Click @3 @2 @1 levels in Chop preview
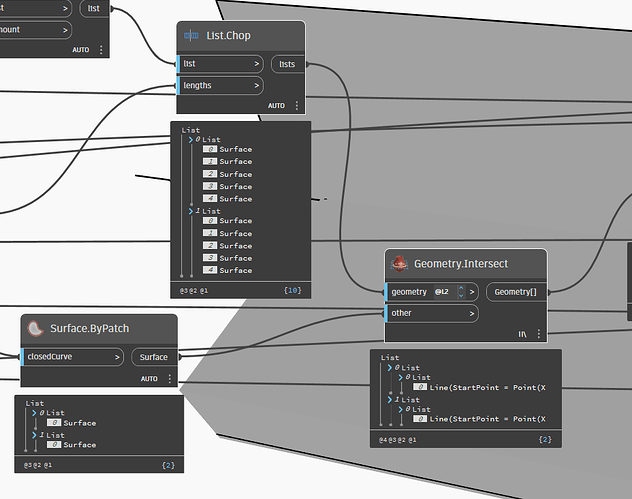This screenshot has width=632, height=499. (x=194, y=291)
